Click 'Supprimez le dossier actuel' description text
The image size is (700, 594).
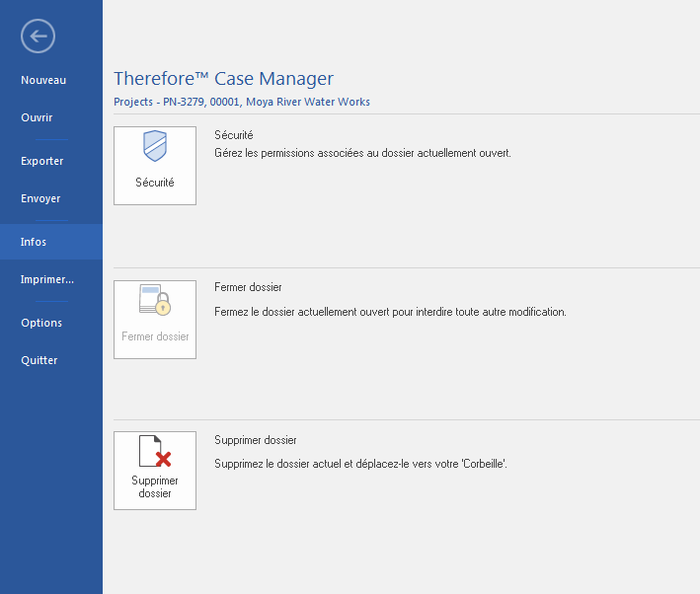[x=360, y=464]
